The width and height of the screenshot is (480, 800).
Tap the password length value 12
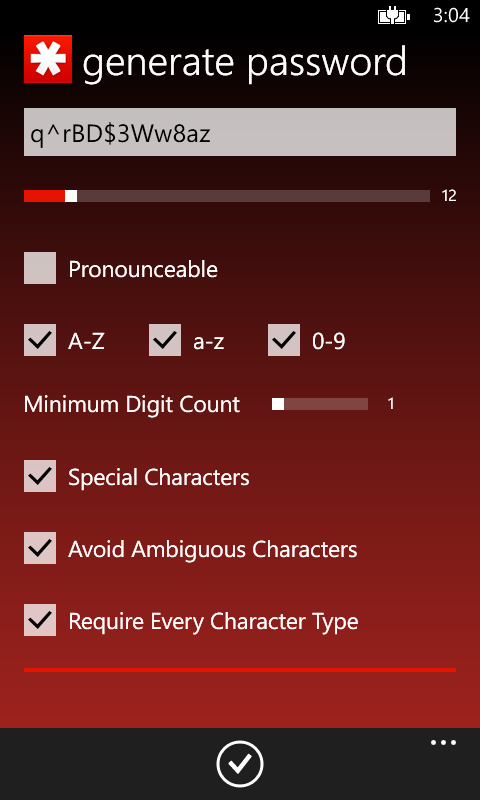tap(449, 196)
